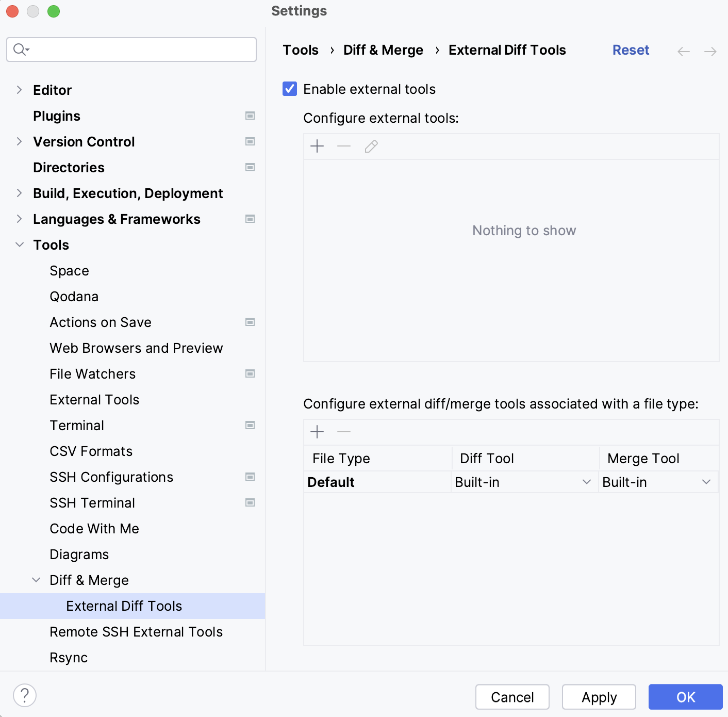Image resolution: width=728 pixels, height=717 pixels.
Task: Click the search magnifier in settings search
Action: click(20, 50)
